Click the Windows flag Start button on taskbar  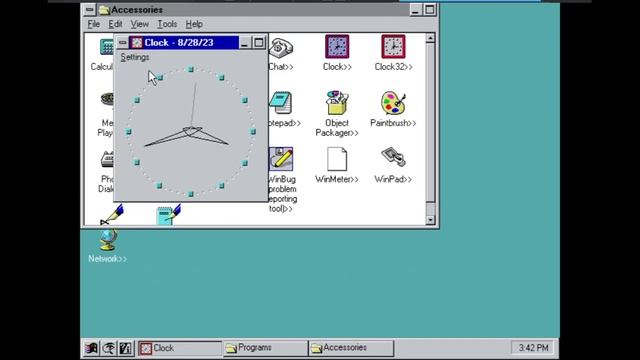tap(91, 348)
